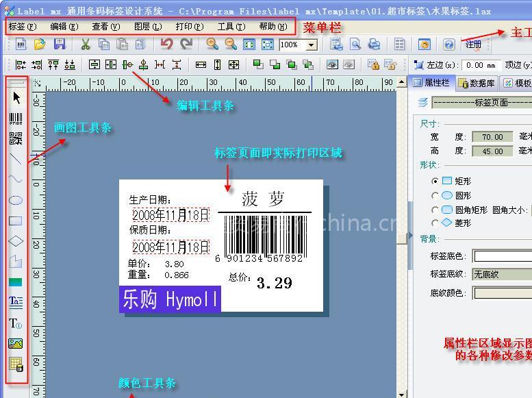Screen dimensions: 532x398
Task: Select the 乐购 Hymoll banner on label
Action: [170, 299]
